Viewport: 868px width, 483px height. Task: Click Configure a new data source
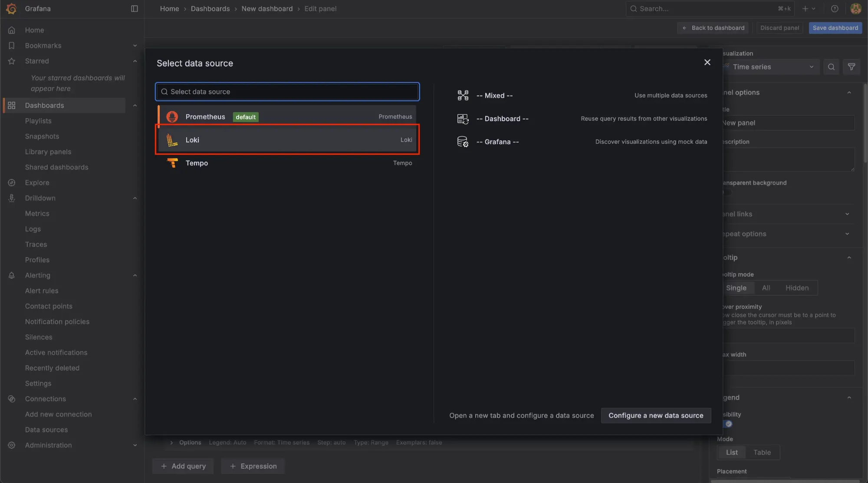(x=655, y=416)
